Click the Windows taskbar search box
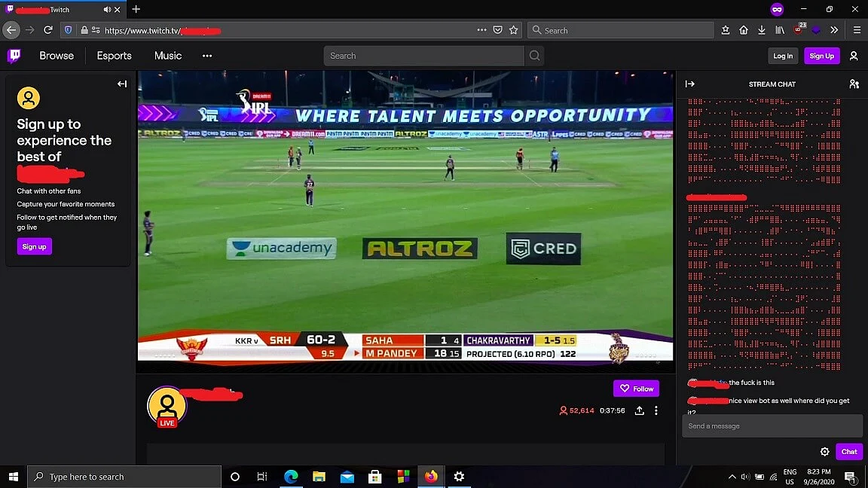Image resolution: width=868 pixels, height=488 pixels. (x=124, y=477)
